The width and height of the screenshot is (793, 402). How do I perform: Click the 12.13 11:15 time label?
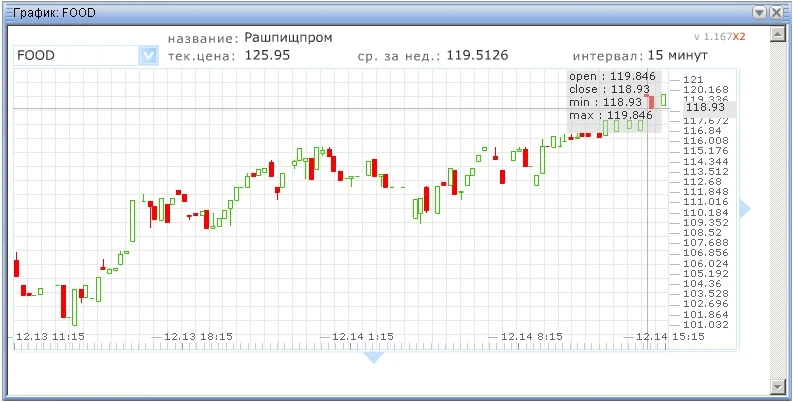pyautogui.click(x=50, y=336)
